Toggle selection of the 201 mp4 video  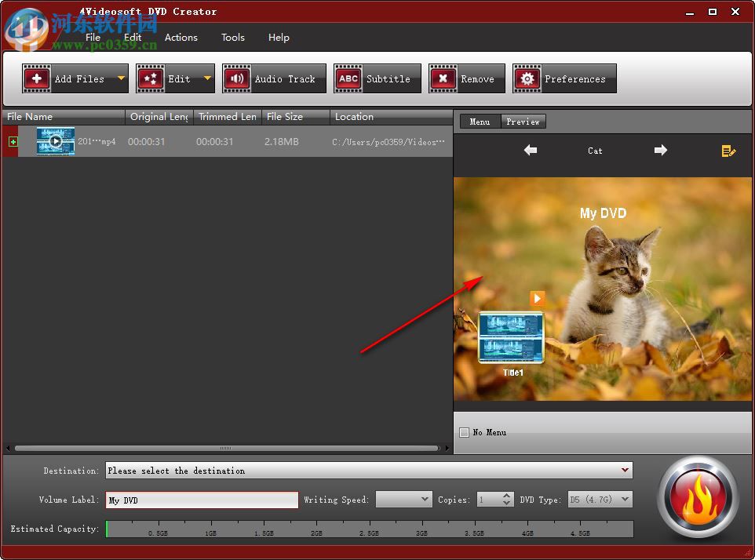(12, 141)
